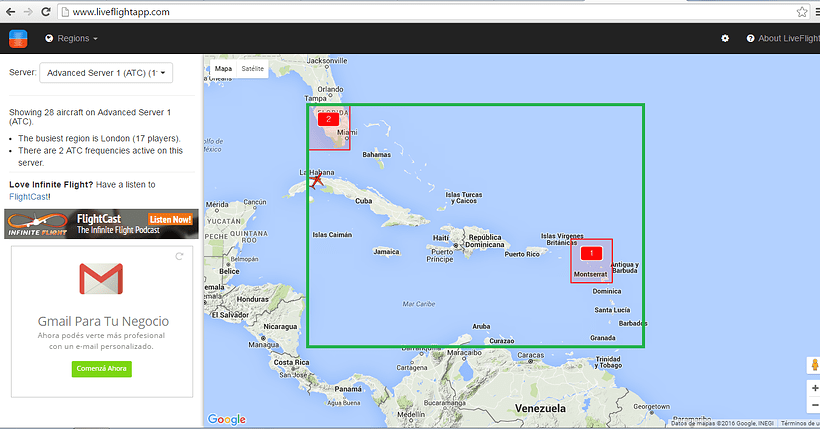The image size is (820, 429).
Task: Click the Street View pegman icon
Action: pos(814,365)
